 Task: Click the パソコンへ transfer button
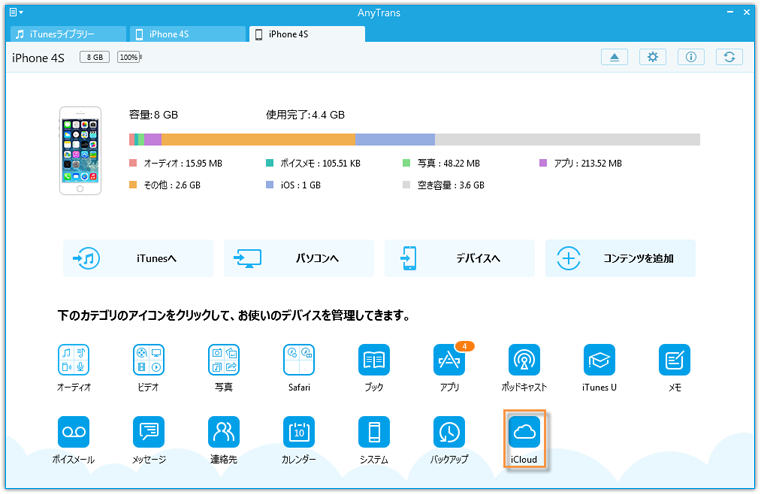[x=299, y=258]
